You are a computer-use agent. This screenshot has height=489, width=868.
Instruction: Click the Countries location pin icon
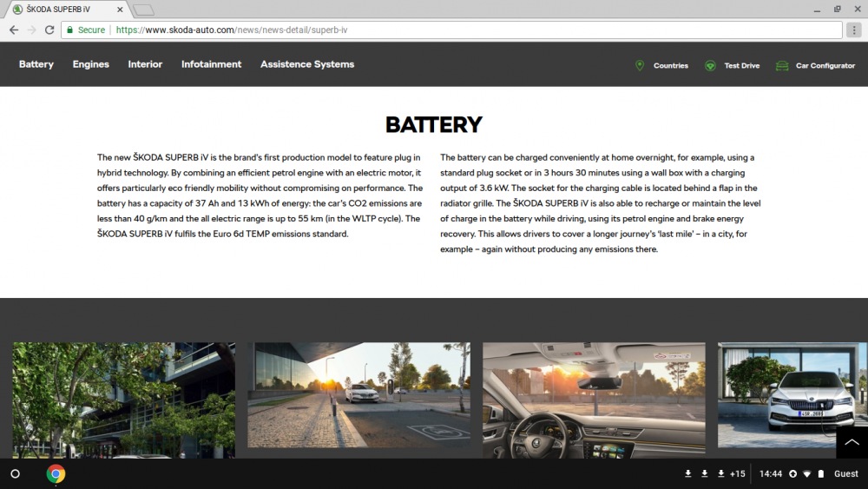640,65
